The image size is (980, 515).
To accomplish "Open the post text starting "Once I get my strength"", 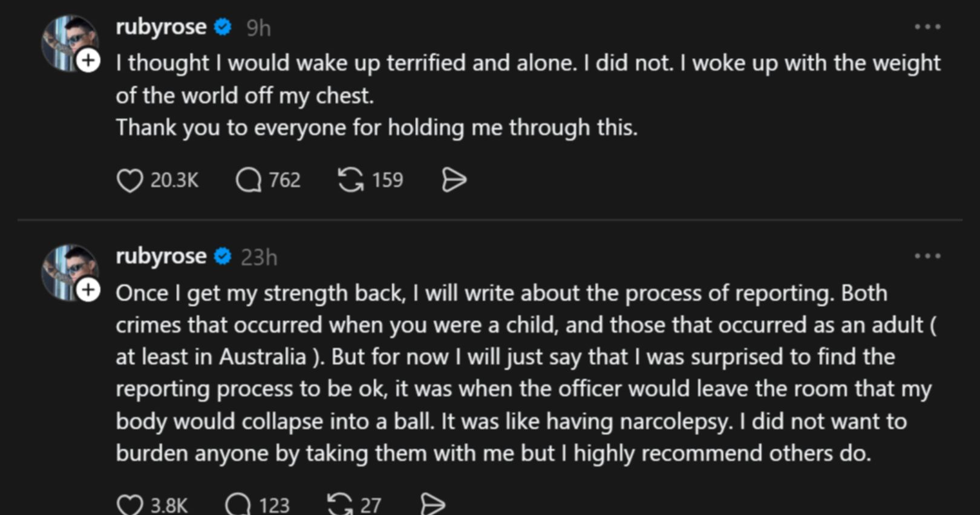I will coord(520,373).
